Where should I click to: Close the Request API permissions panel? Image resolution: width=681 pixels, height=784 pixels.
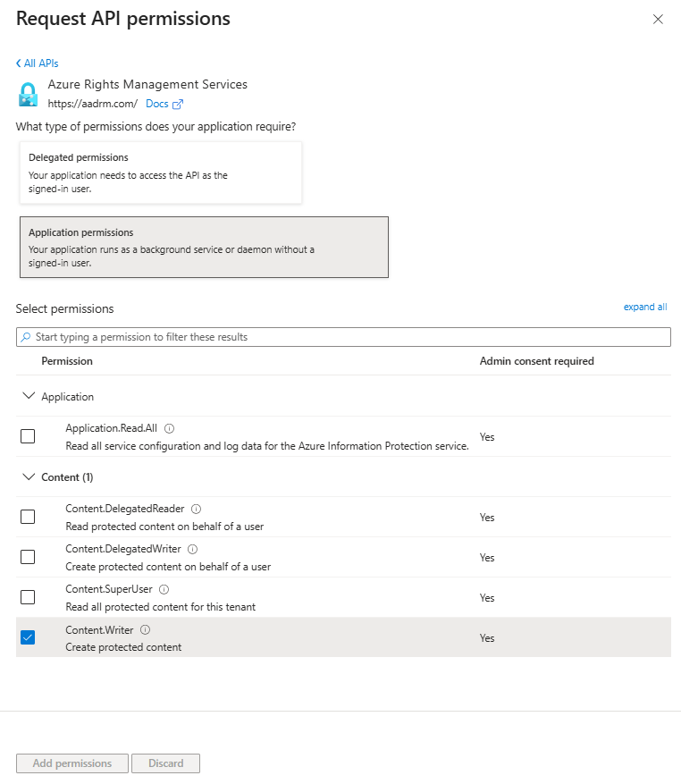click(x=658, y=19)
